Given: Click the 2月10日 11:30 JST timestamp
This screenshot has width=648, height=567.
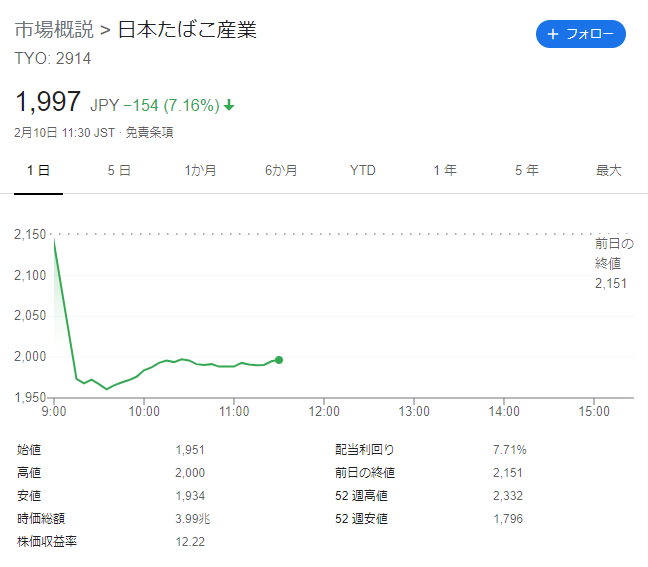Looking at the screenshot, I should (x=64, y=133).
